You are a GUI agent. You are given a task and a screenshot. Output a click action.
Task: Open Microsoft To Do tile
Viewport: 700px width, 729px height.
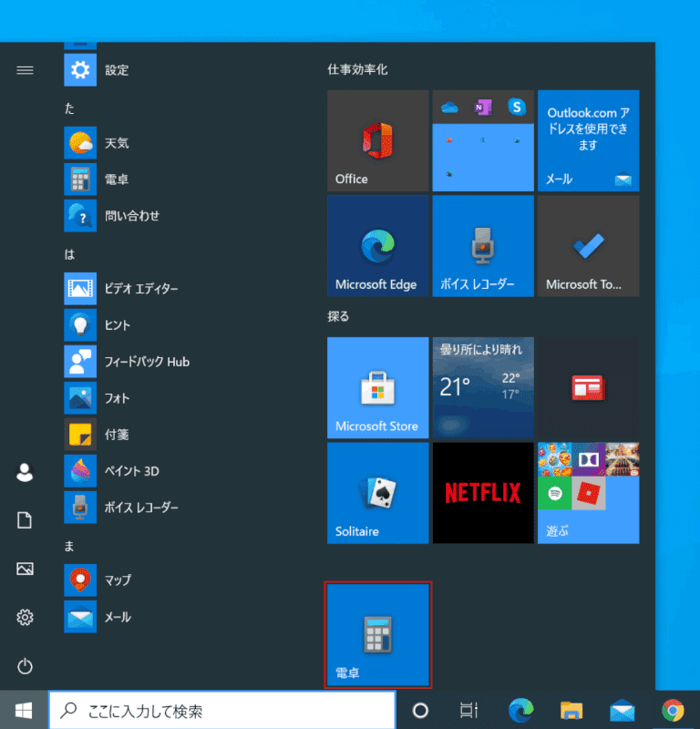point(589,245)
